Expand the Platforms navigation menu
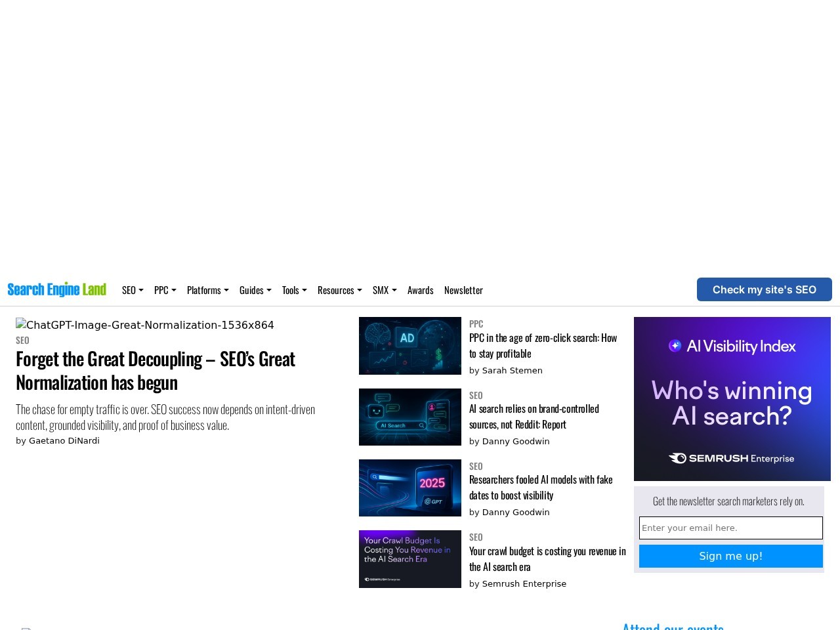The image size is (840, 630). point(207,290)
